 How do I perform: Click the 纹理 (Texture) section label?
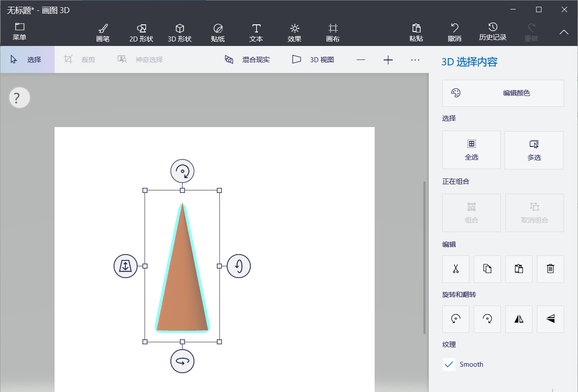coord(449,345)
